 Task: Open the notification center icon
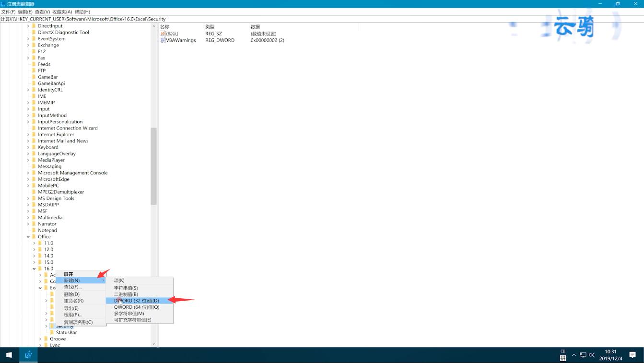[632, 355]
